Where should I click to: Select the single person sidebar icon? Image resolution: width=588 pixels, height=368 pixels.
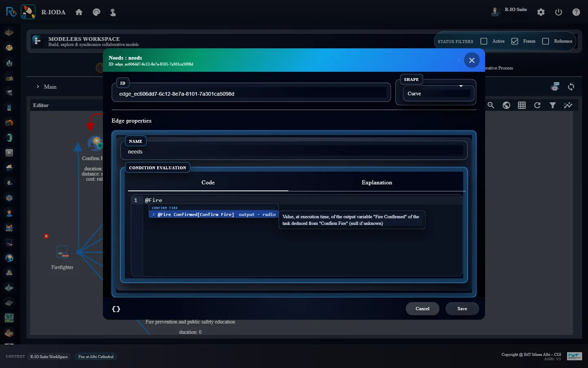pos(9,213)
